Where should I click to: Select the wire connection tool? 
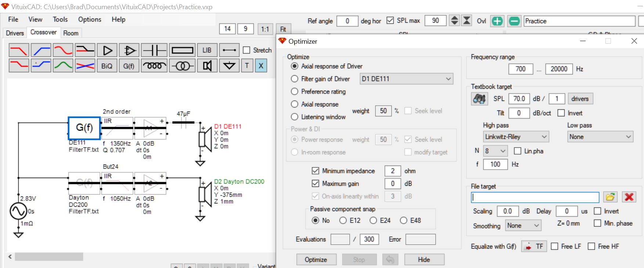pyautogui.click(x=229, y=50)
